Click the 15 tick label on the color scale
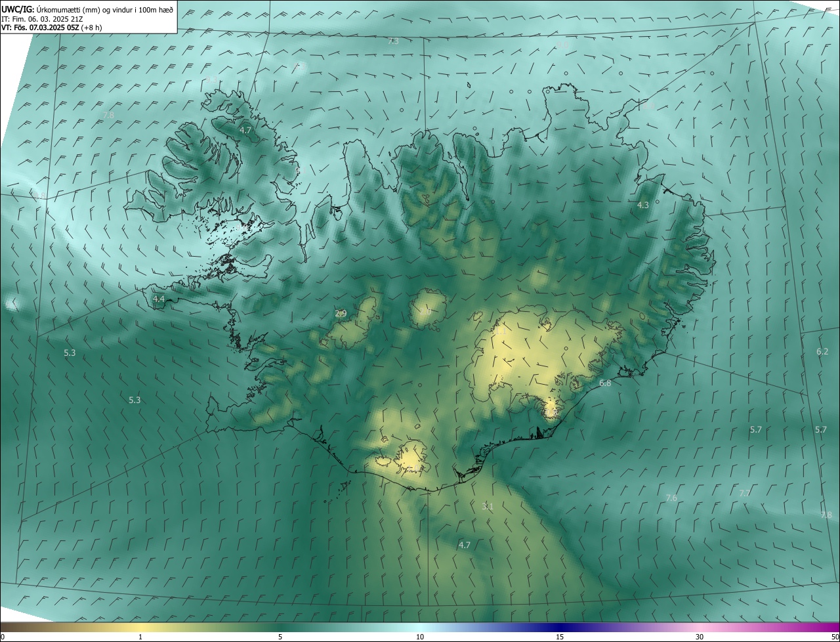This screenshot has height=642, width=840. (560, 637)
